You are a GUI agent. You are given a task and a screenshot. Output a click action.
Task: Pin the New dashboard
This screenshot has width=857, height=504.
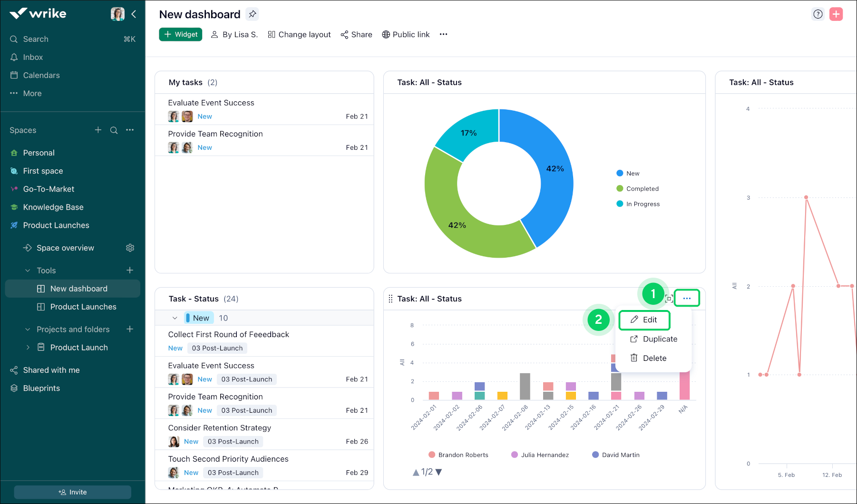point(253,14)
